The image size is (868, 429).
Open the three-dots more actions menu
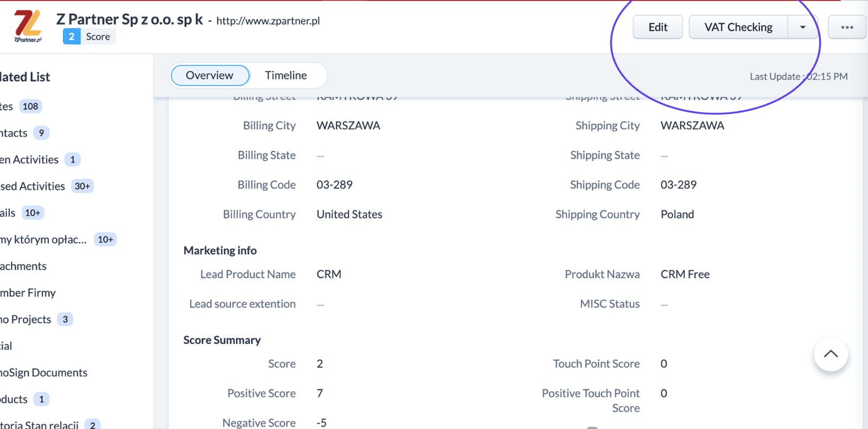pyautogui.click(x=847, y=27)
